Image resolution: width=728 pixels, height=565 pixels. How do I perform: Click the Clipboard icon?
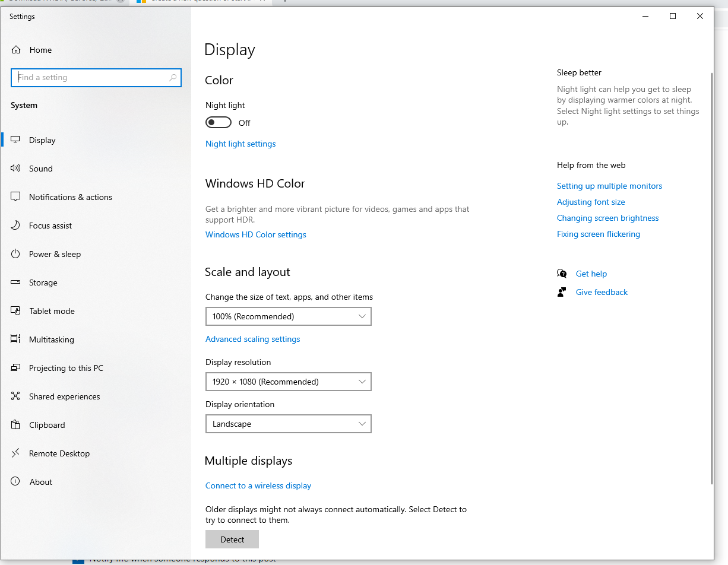16,425
